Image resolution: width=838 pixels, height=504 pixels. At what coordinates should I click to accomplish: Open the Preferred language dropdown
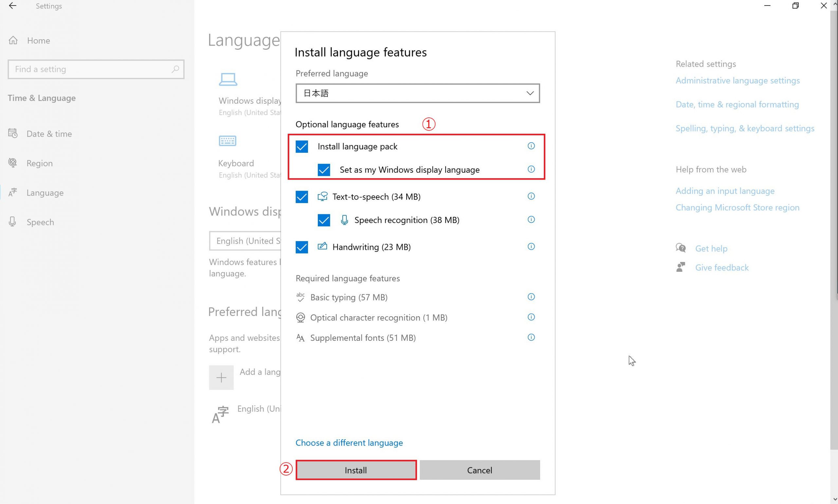point(417,93)
